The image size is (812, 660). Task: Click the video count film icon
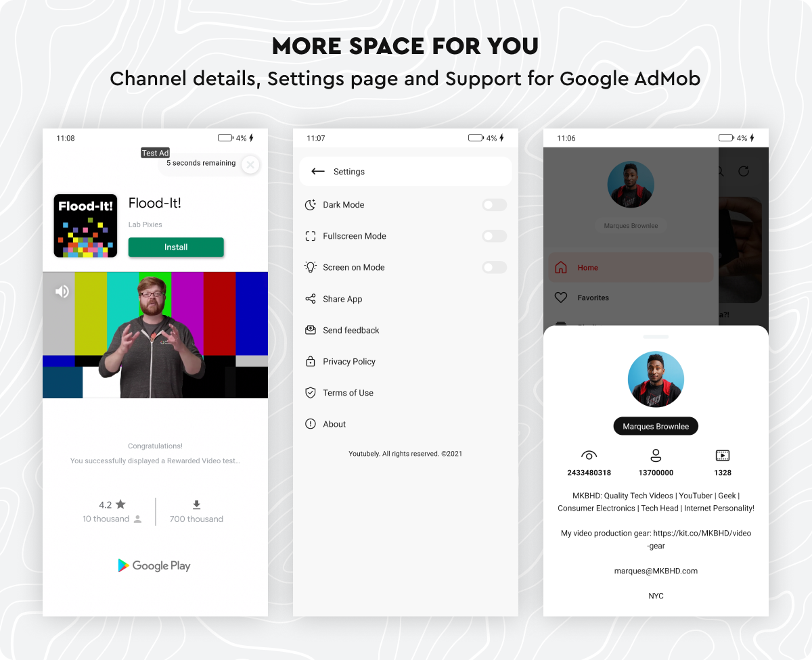click(723, 456)
